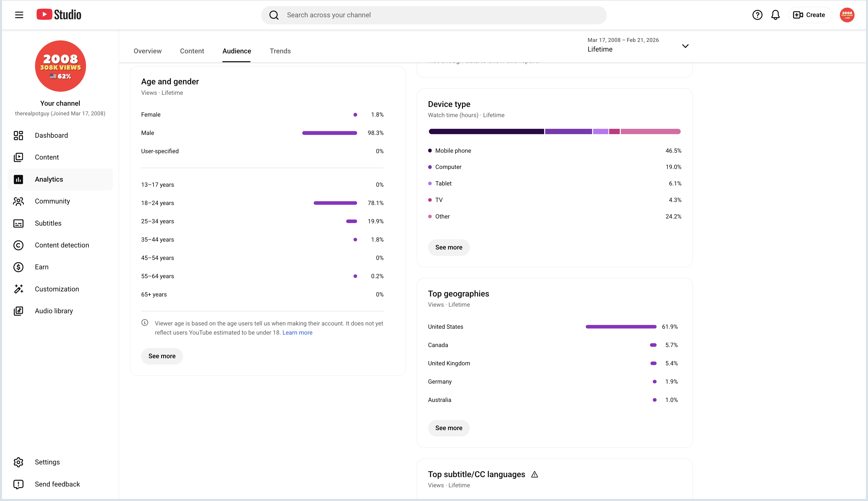Open Subtitles from the sidebar icon

18,223
